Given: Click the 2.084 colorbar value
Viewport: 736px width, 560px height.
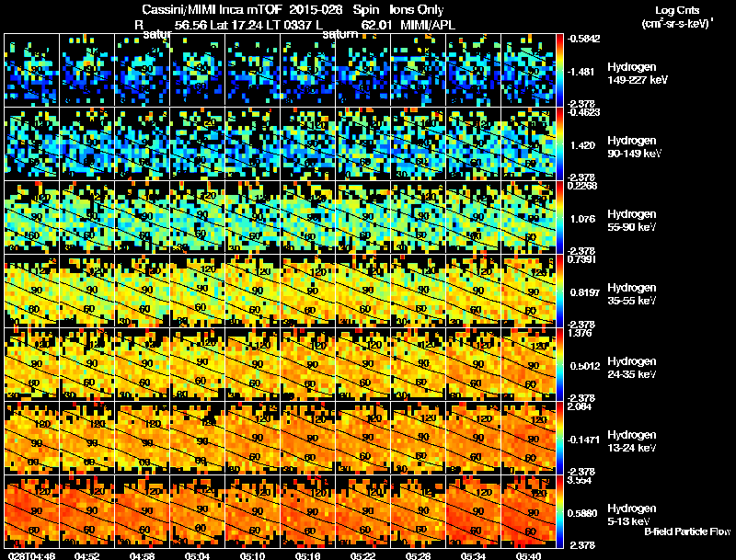Looking at the screenshot, I should [x=580, y=406].
